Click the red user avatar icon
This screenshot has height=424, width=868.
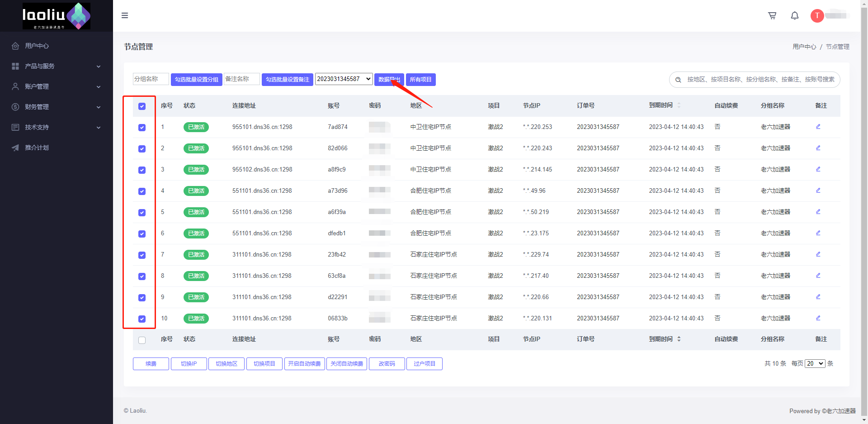[817, 16]
